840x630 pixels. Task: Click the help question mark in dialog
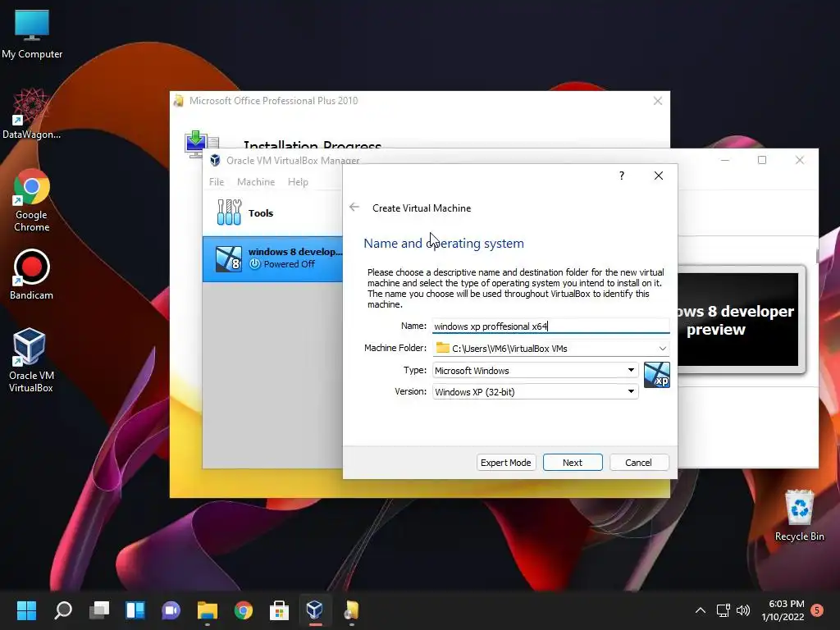[x=622, y=176]
